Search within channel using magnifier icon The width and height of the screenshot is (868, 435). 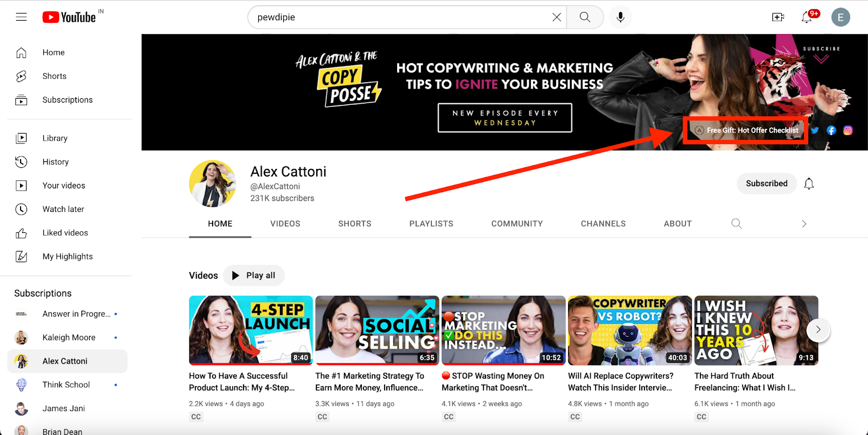[x=736, y=224]
